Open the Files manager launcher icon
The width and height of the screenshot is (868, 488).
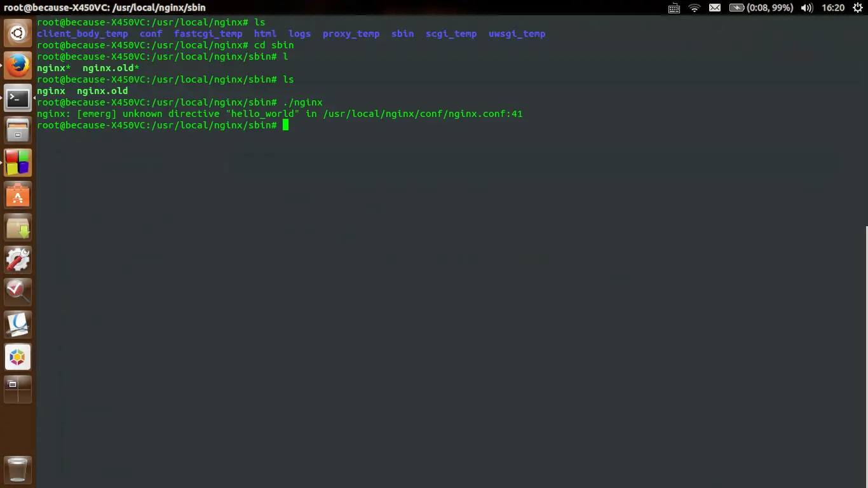[18, 131]
